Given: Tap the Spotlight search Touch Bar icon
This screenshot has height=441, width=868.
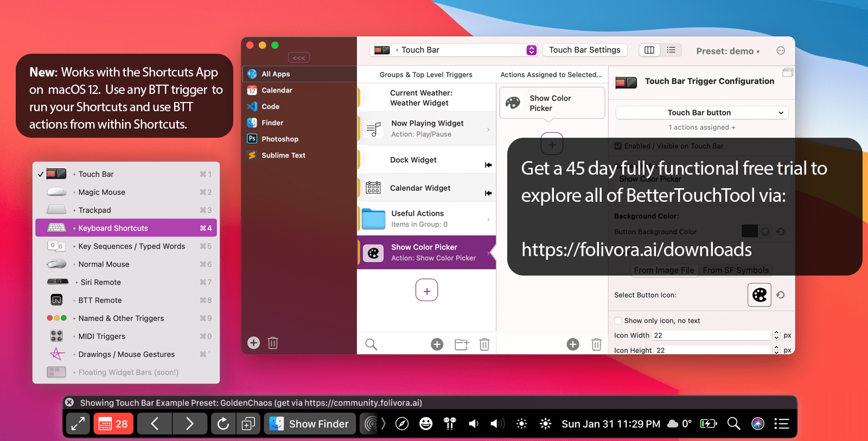Looking at the screenshot, I should pos(734,424).
